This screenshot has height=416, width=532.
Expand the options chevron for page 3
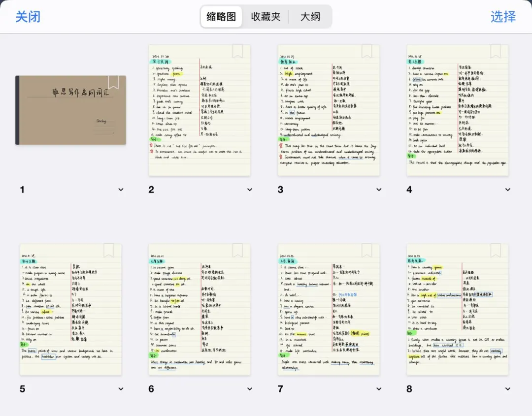379,190
